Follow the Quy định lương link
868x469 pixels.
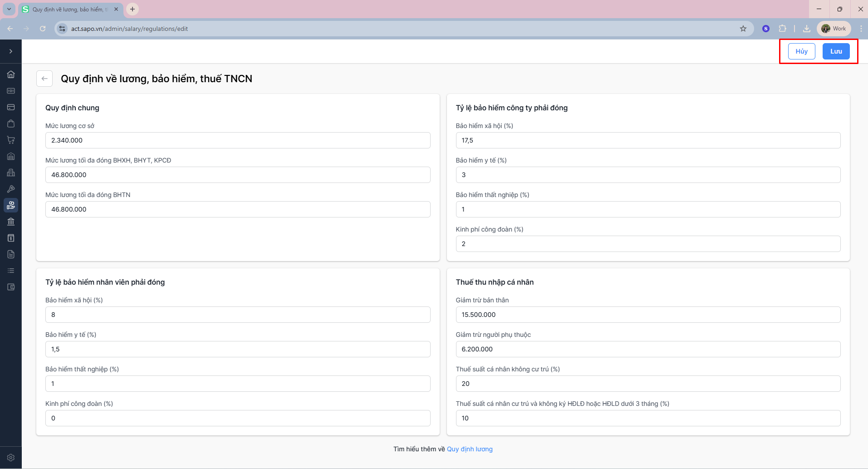[470, 449]
